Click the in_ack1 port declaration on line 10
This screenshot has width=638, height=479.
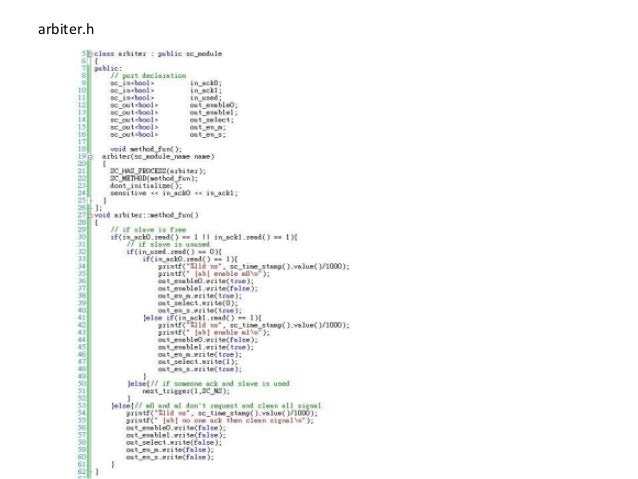coord(166,90)
